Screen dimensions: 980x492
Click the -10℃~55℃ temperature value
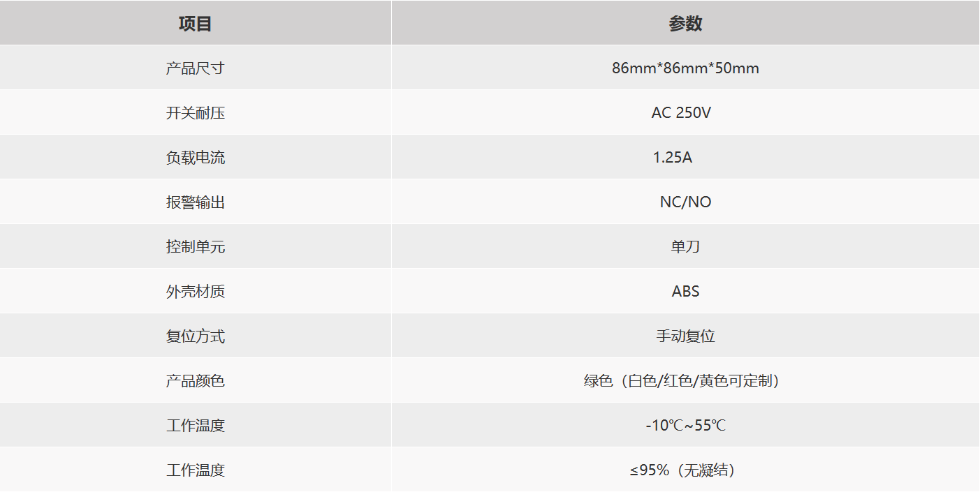(x=685, y=426)
